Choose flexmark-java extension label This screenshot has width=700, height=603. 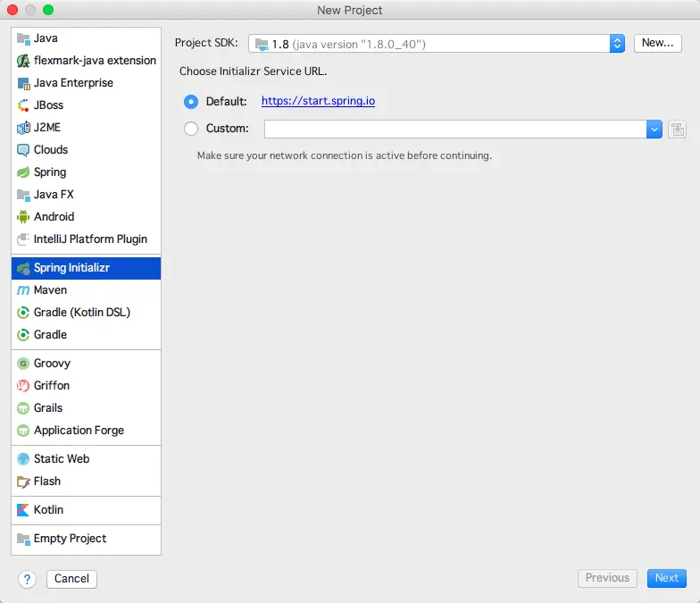point(95,61)
